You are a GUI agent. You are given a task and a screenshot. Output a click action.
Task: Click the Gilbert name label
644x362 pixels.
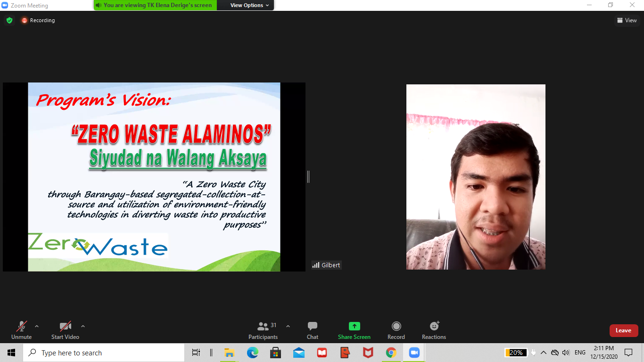326,265
